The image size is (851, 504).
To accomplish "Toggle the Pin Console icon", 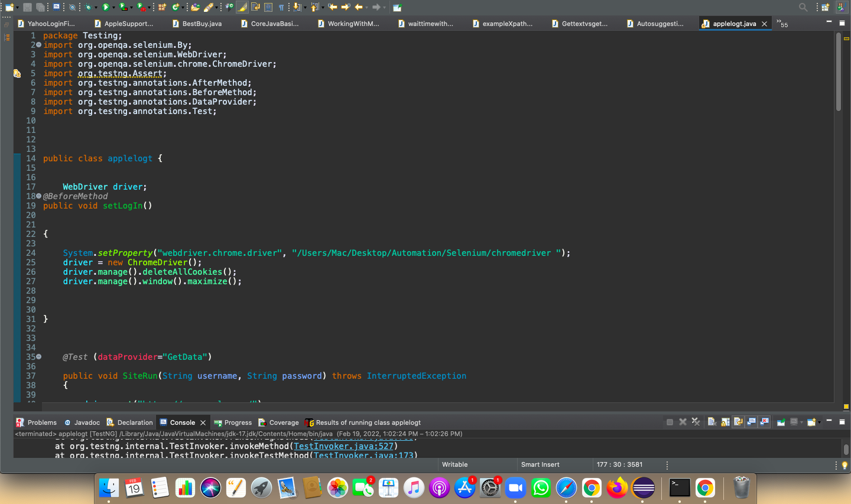I will coord(781,422).
